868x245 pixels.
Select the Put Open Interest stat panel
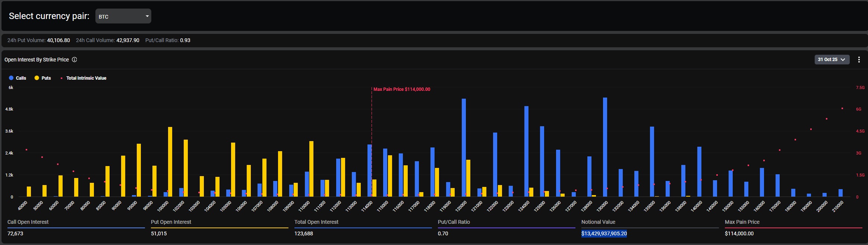point(219,227)
